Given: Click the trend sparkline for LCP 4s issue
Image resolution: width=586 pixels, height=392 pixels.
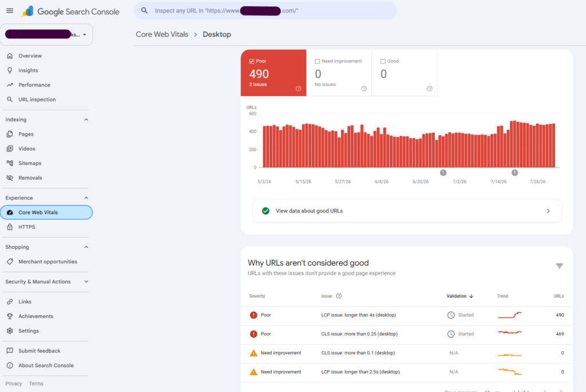Looking at the screenshot, I should tap(510, 315).
